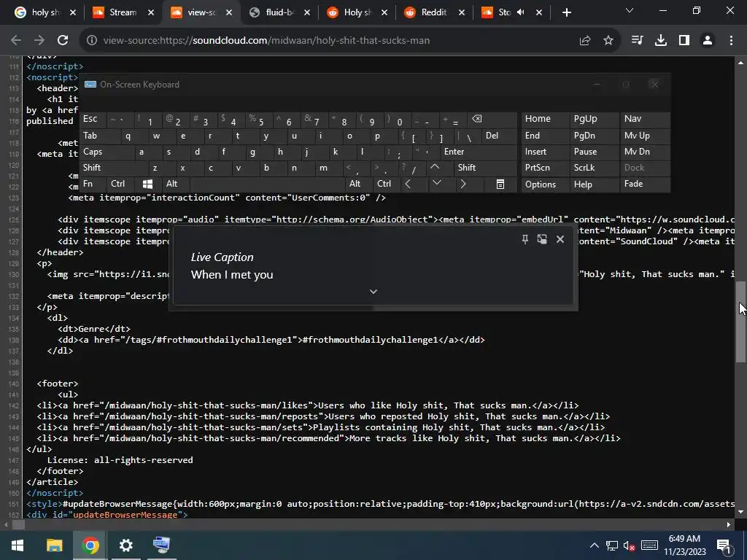This screenshot has height=560, width=747.
Task: Bookmark this page with the star icon
Action: [x=608, y=41]
